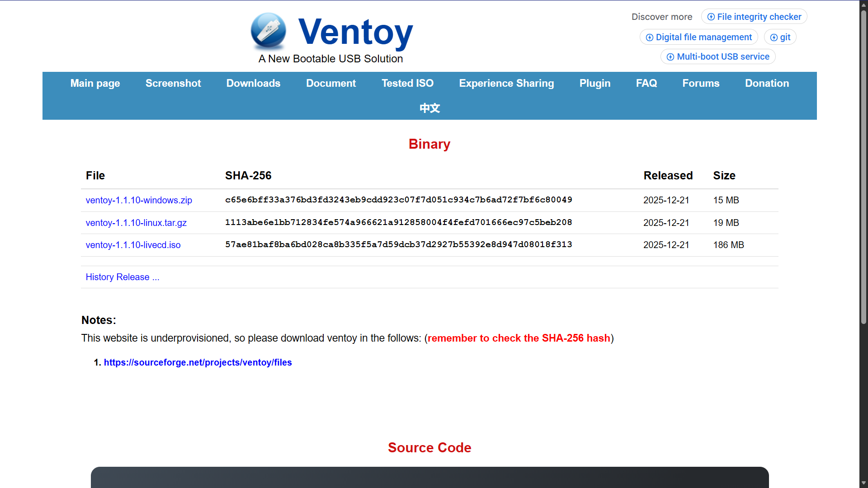868x488 pixels.
Task: Click the git suggestion arrow icon
Action: tap(774, 38)
